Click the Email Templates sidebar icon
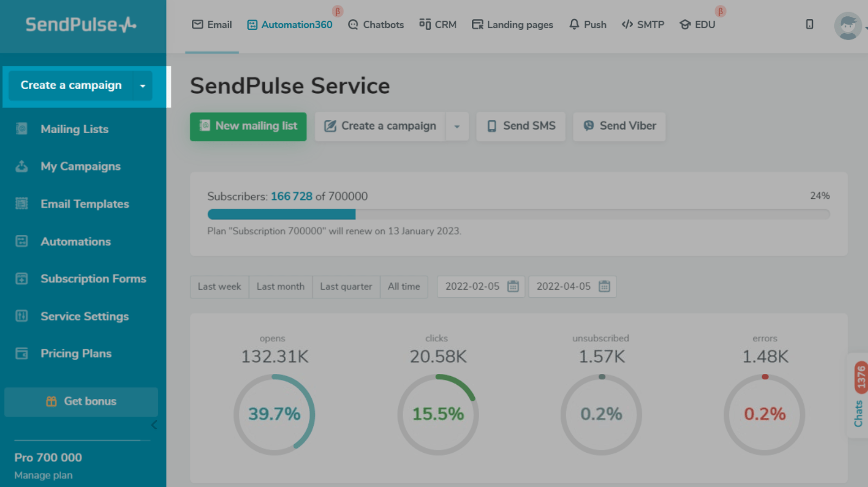This screenshot has width=868, height=487. coord(22,204)
